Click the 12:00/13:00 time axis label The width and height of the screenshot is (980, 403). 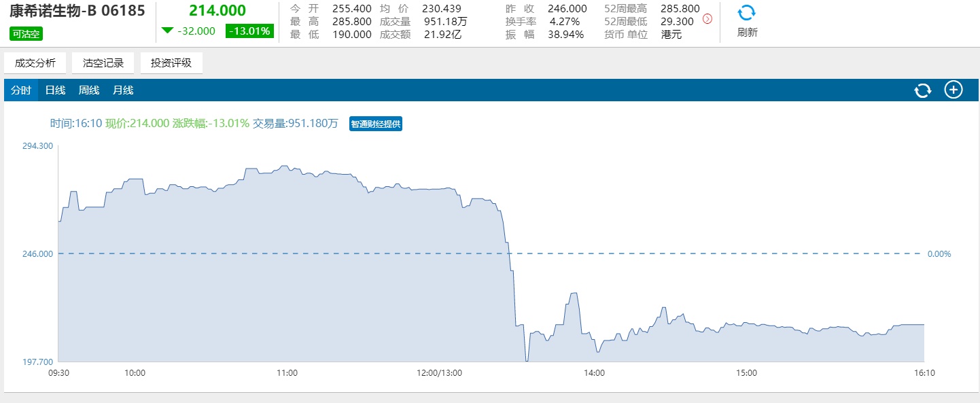pyautogui.click(x=439, y=373)
